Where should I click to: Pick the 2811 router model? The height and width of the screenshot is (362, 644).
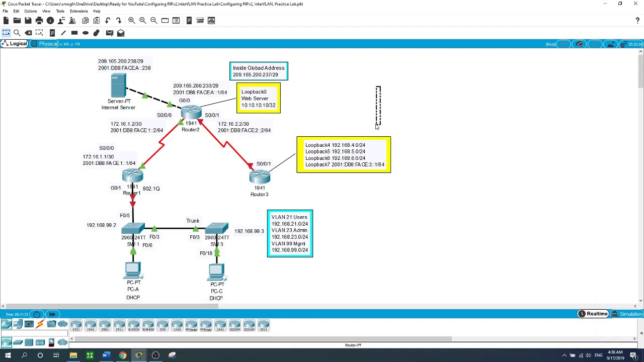pyautogui.click(x=264, y=326)
